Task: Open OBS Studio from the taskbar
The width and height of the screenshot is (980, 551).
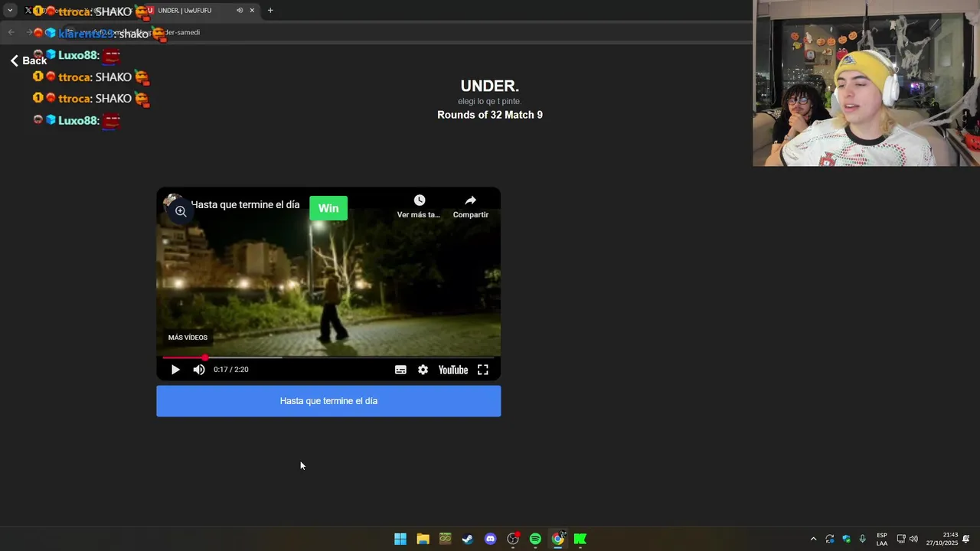Action: click(513, 539)
